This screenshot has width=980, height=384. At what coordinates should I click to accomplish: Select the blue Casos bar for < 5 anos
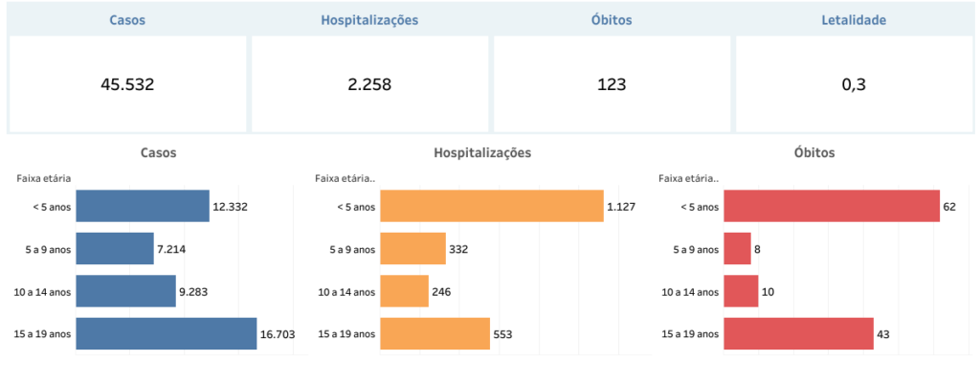pos(142,206)
